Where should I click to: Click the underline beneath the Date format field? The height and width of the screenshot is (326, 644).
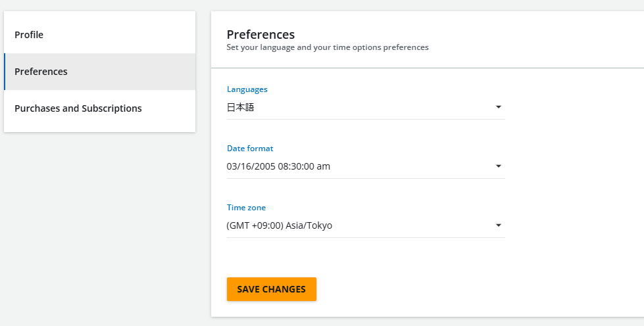[366, 179]
